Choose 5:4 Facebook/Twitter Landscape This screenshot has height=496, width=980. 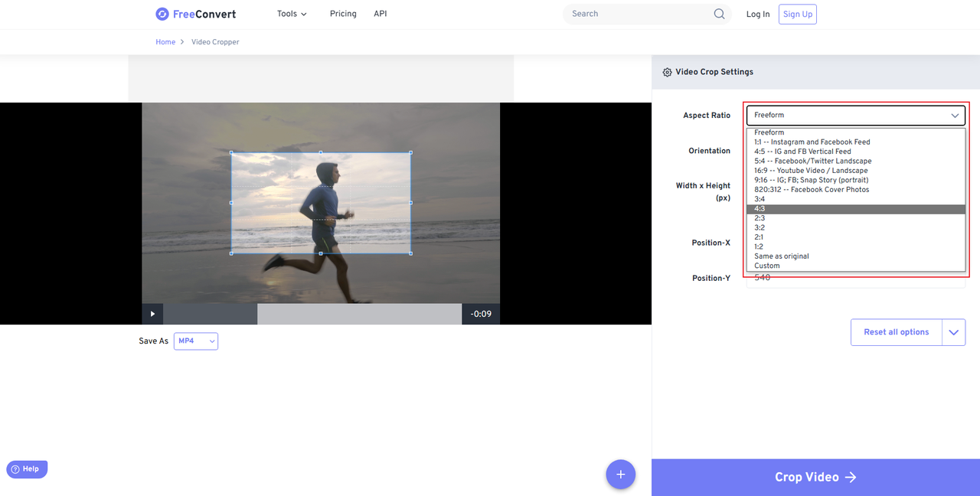(856, 161)
